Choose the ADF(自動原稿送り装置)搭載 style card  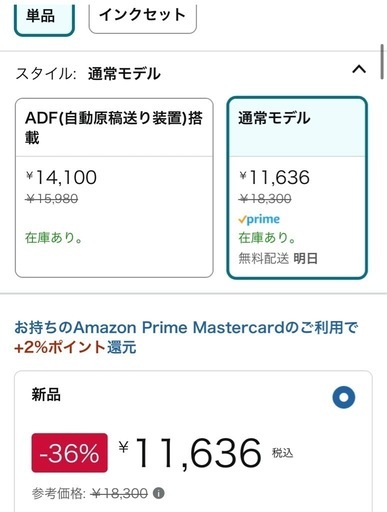tap(114, 188)
